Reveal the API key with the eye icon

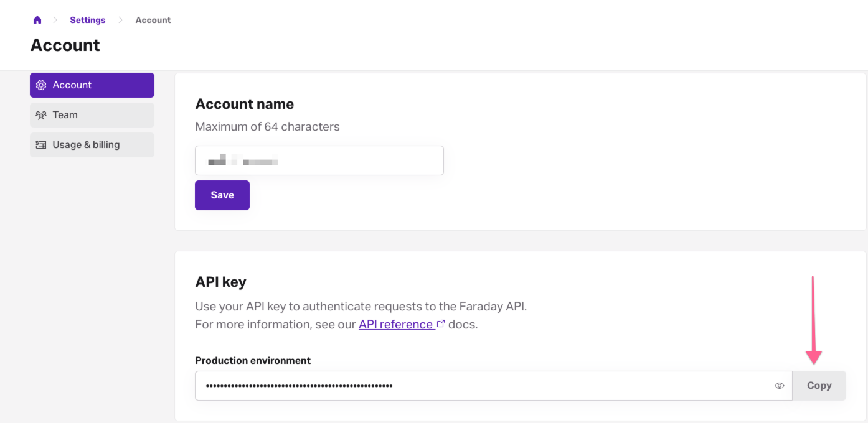779,386
